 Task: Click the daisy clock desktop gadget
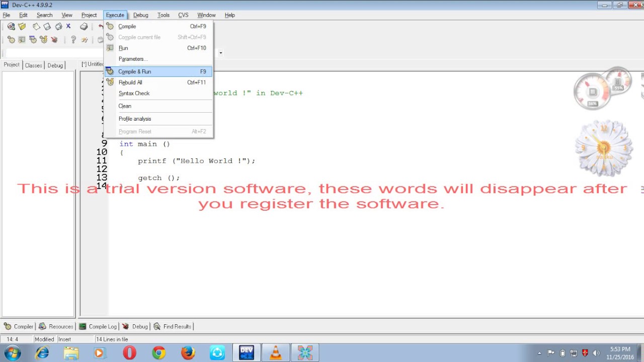(x=604, y=148)
